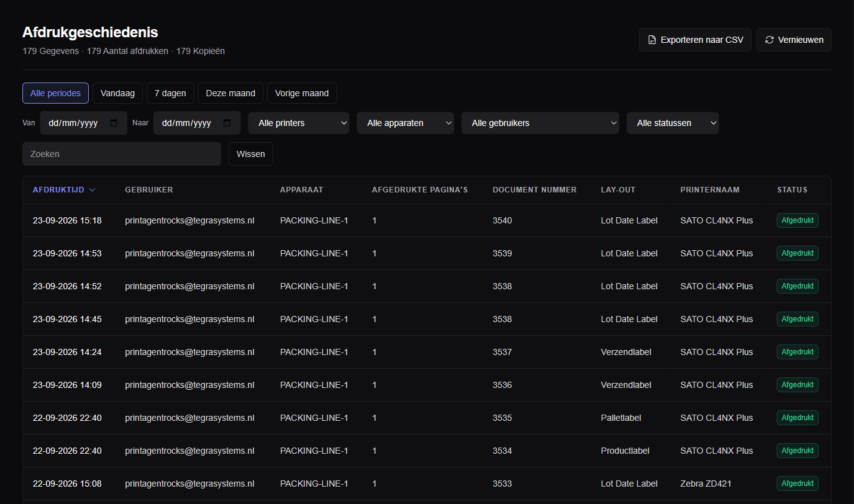Click the sort arrow next to AFDRUKTIJD

pyautogui.click(x=93, y=190)
